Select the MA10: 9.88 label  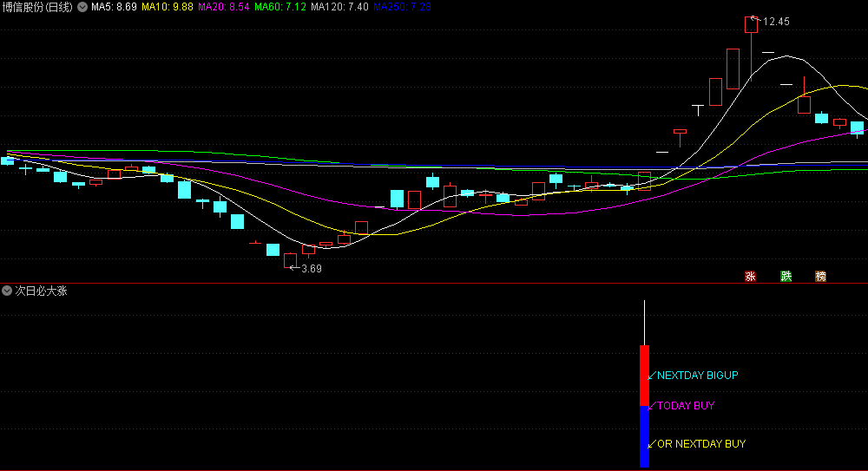[168, 7]
